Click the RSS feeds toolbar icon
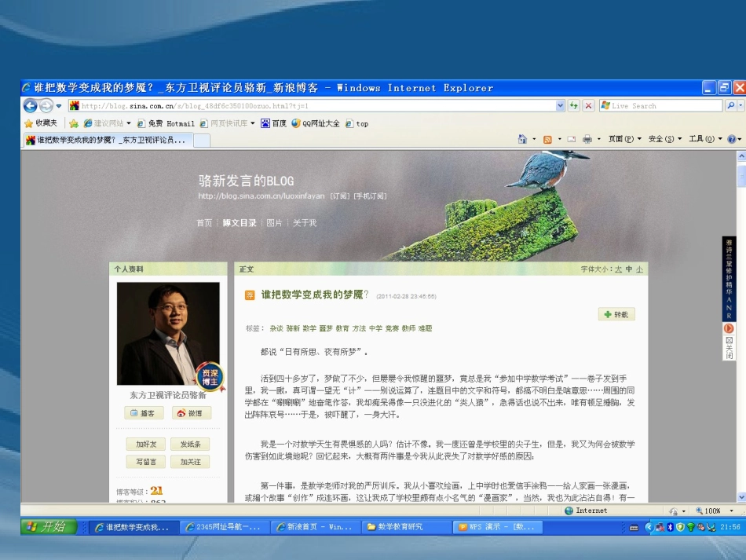Screen dimensions: 746x560 547,139
